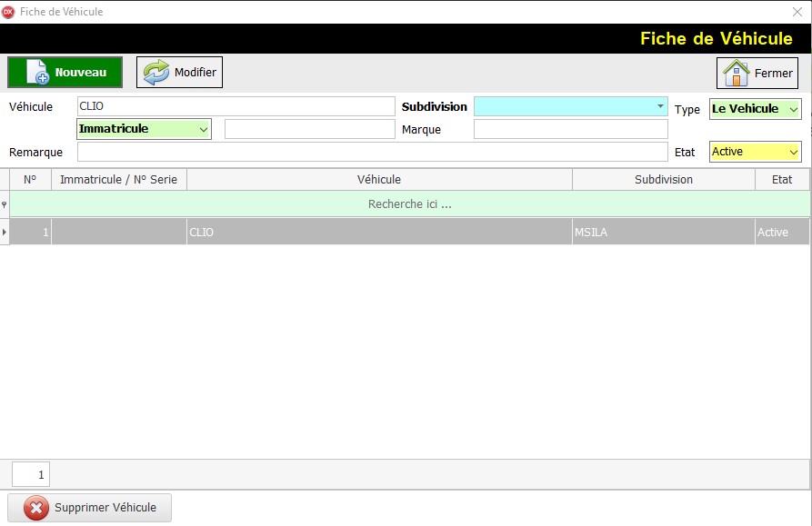Sort by the Véhicule column header
Screen dimensions: 812x526
379,180
